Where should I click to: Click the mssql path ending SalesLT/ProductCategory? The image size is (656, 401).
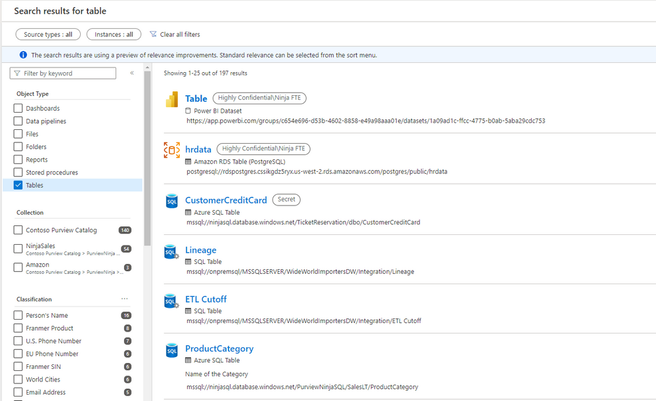pos(302,387)
